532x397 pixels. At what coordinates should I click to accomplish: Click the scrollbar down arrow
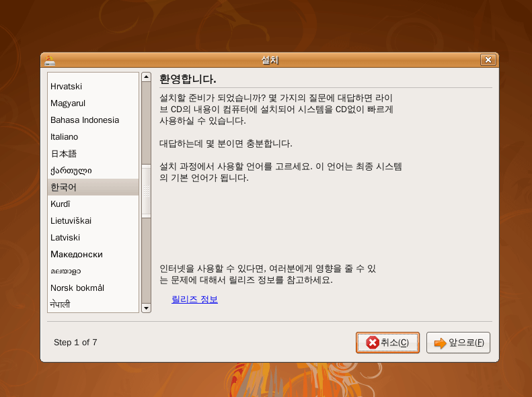[x=146, y=308]
